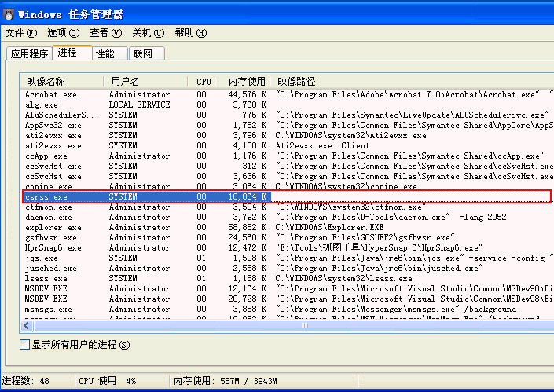Select ccSvcHst.exe using 3,636 K
Image resolution: width=554 pixels, height=392 pixels.
pos(288,177)
